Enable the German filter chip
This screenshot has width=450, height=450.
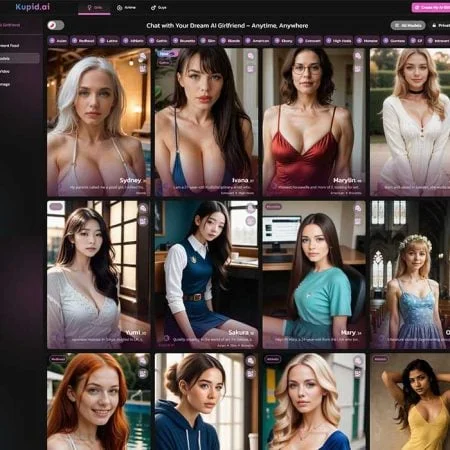[394, 41]
